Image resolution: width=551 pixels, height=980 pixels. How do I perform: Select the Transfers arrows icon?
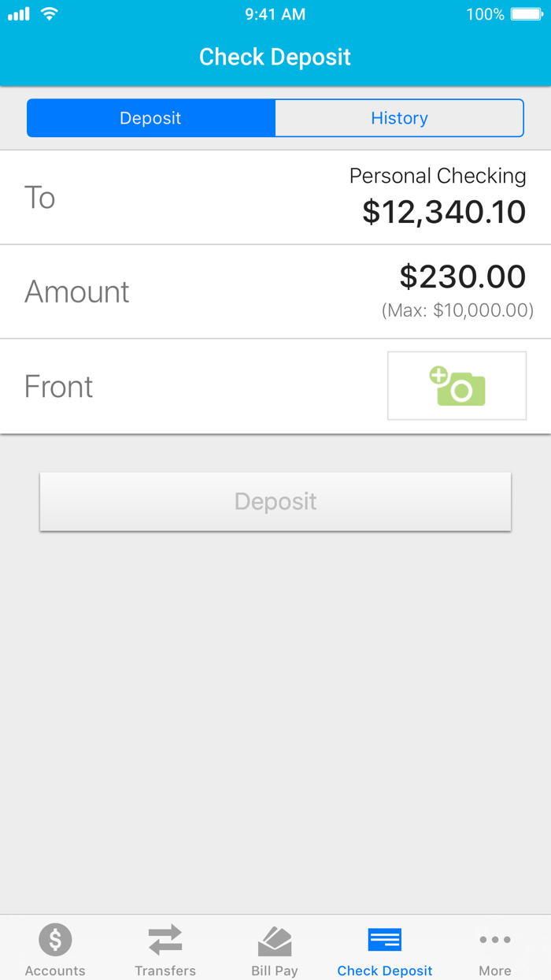pos(165,939)
